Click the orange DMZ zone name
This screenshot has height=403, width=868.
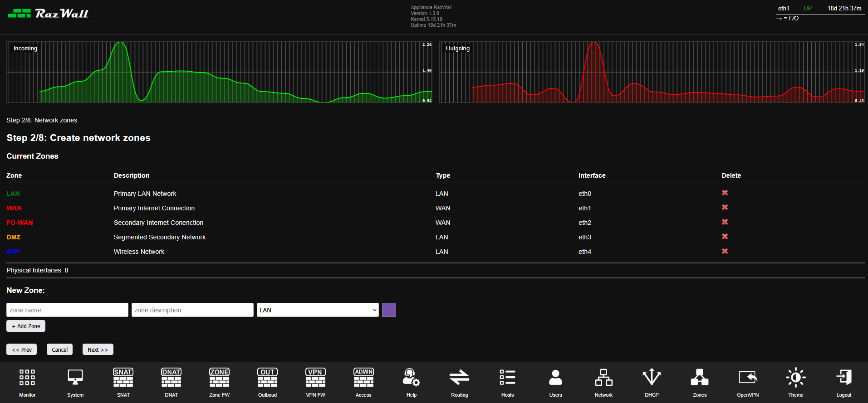(14, 237)
